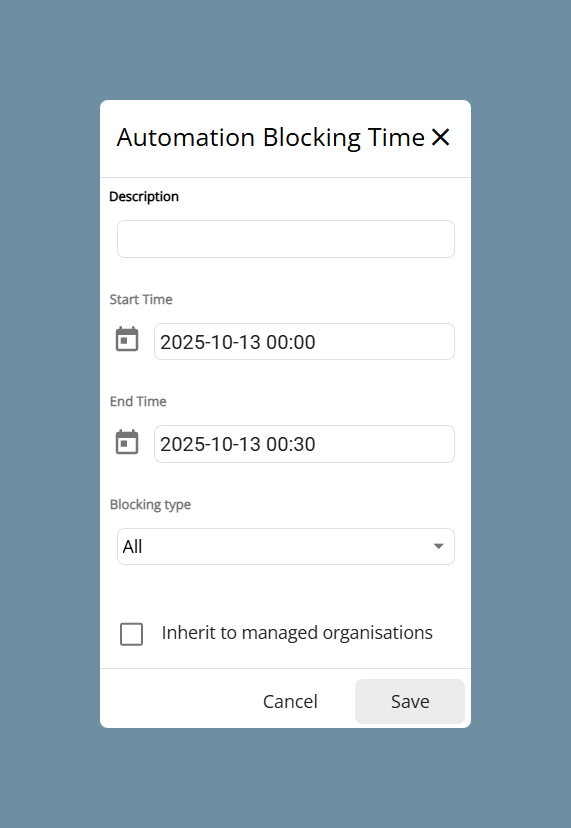
Task: Select the Start Time label
Action: pos(141,299)
